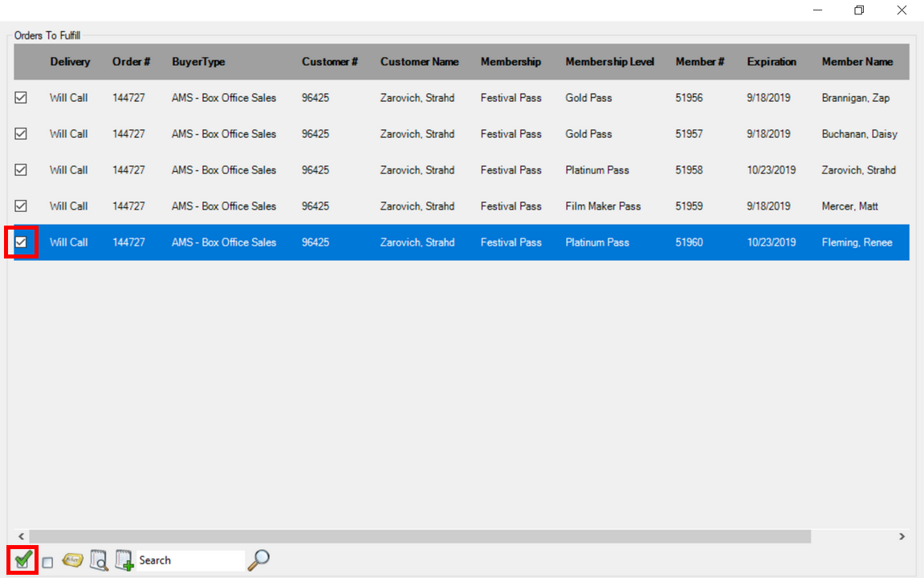Screen dimensions: 924x578
Task: Sort by the Delivery column header
Action: (70, 62)
